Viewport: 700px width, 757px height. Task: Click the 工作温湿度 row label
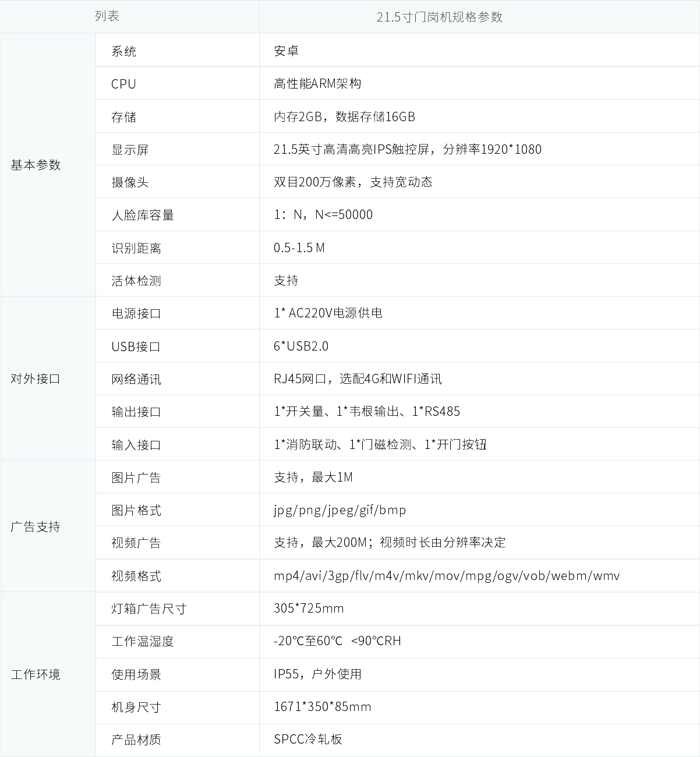tap(143, 642)
